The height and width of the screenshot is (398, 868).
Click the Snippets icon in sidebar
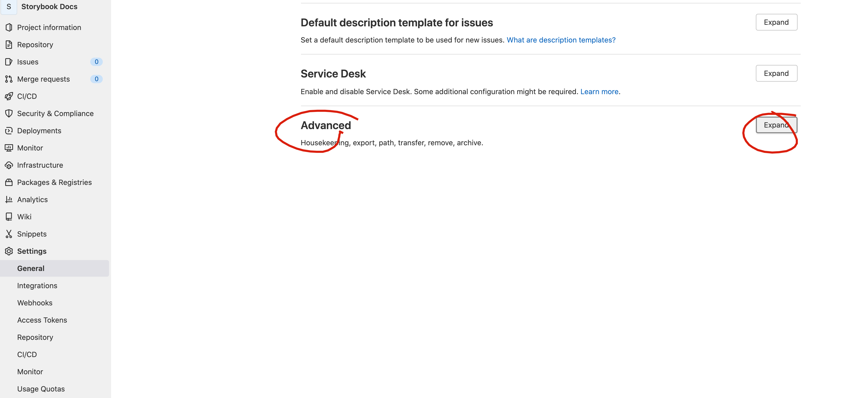(9, 234)
